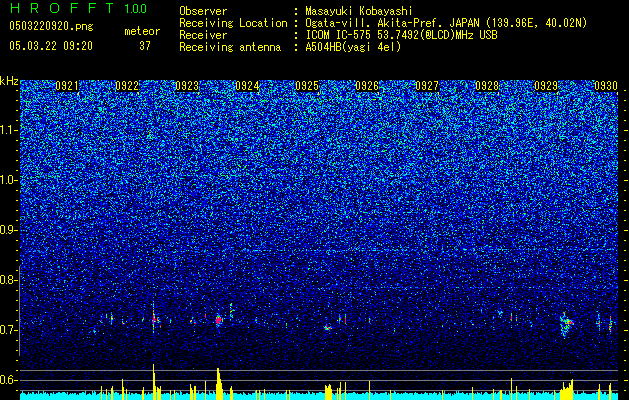Click observer name Masayuki Kobayashi
629x400 pixels.
pos(359,11)
